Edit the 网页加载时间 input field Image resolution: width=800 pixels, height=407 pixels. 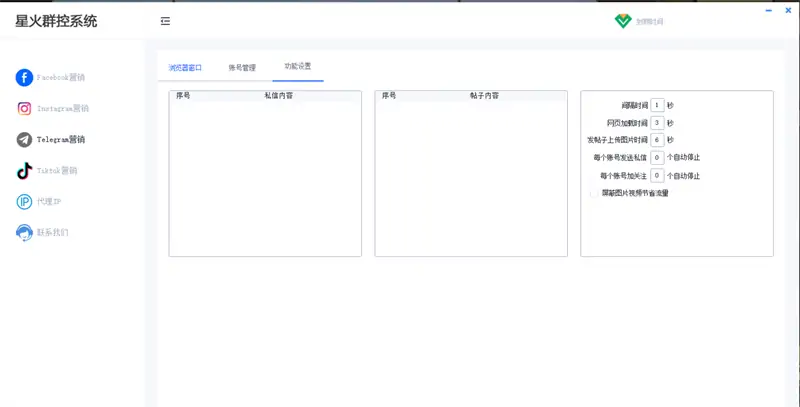pos(657,123)
